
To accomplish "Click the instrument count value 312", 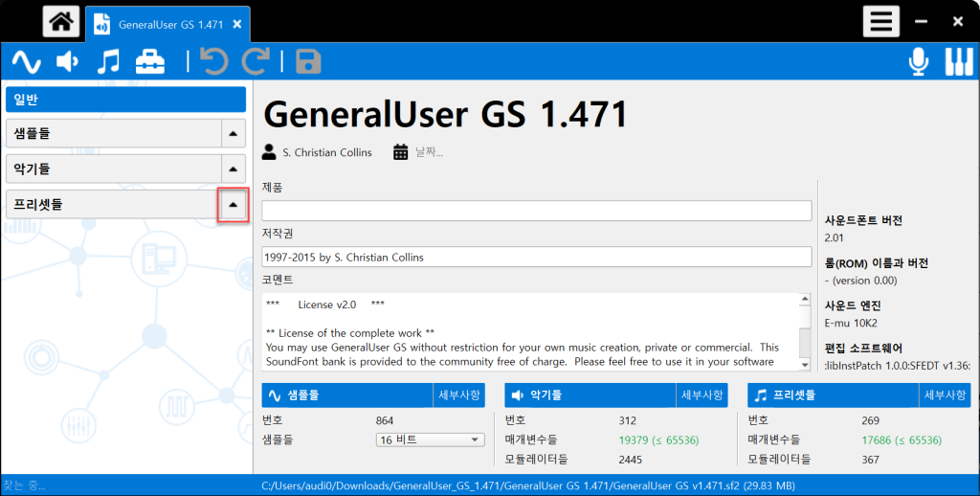I will click(628, 421).
